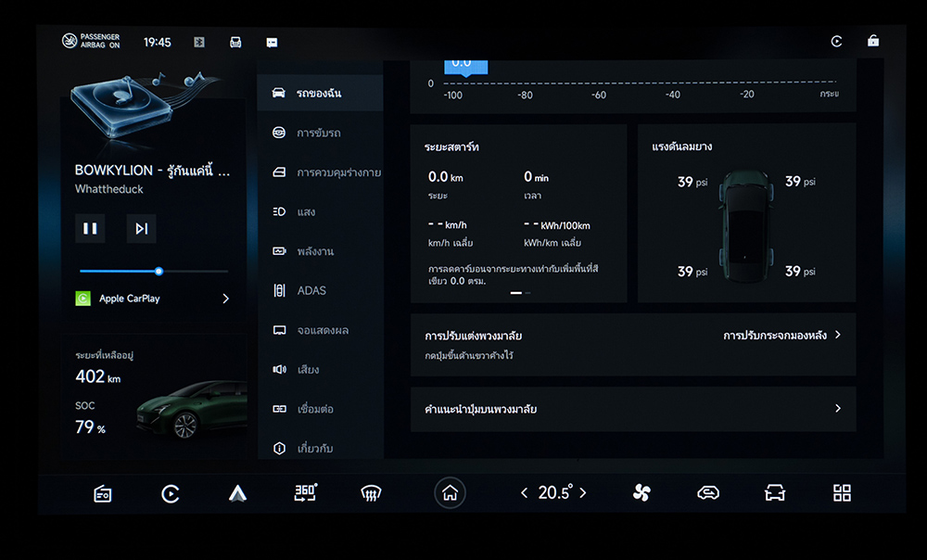Open the radio icon in bottom bar
This screenshot has height=560, width=927.
(103, 493)
